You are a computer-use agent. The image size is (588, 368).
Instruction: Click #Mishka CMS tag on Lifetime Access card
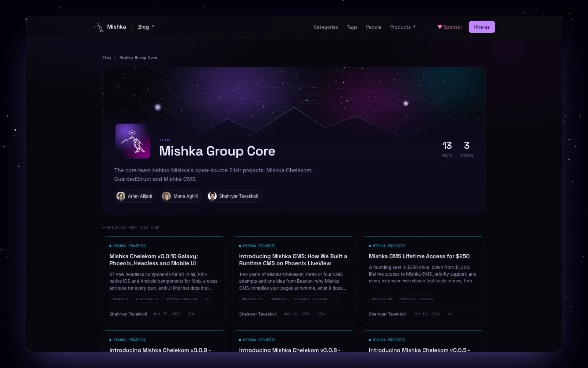(x=382, y=299)
